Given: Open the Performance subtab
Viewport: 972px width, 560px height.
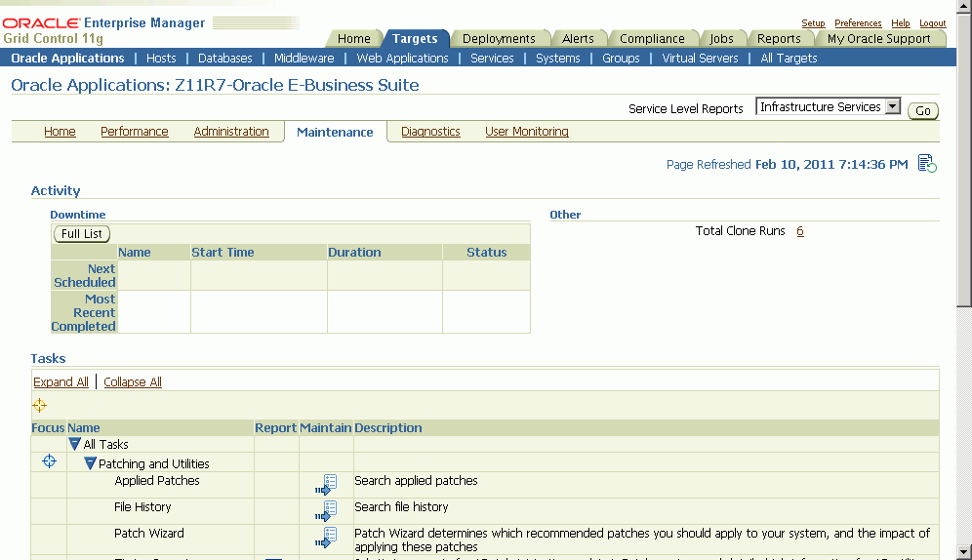Looking at the screenshot, I should pos(135,132).
